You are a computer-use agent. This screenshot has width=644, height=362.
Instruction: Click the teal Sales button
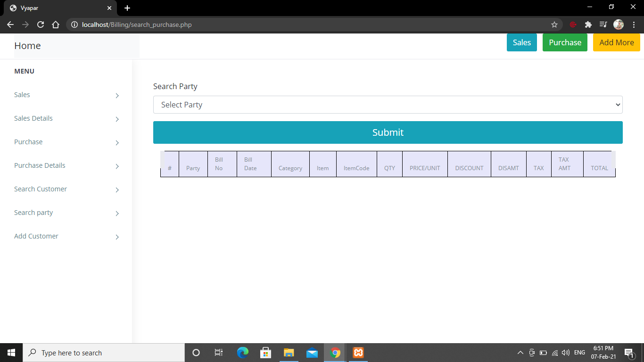pyautogui.click(x=522, y=42)
